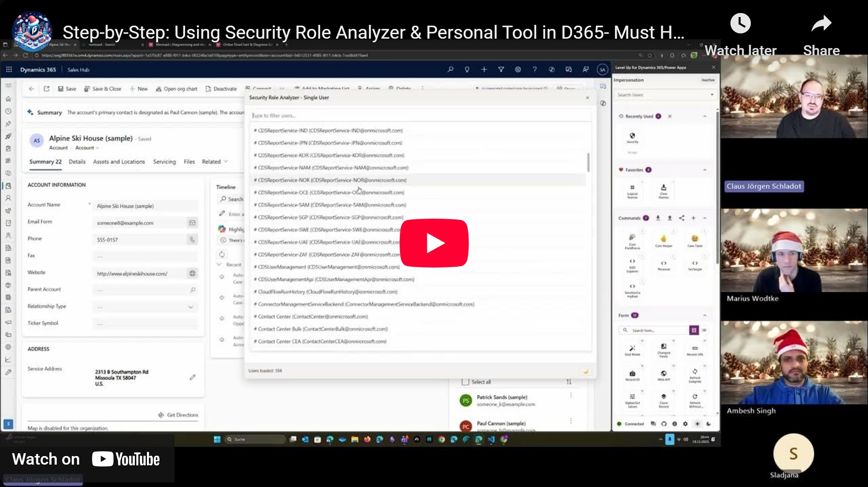The image size is (868, 487).
Task: Play the YouTube video
Action: (434, 243)
